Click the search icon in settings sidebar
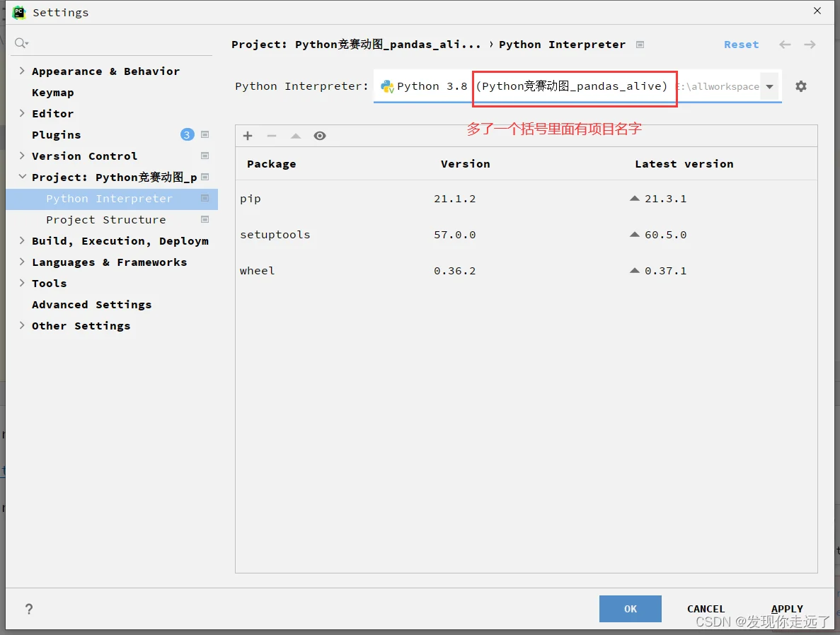The image size is (840, 635). [21, 43]
